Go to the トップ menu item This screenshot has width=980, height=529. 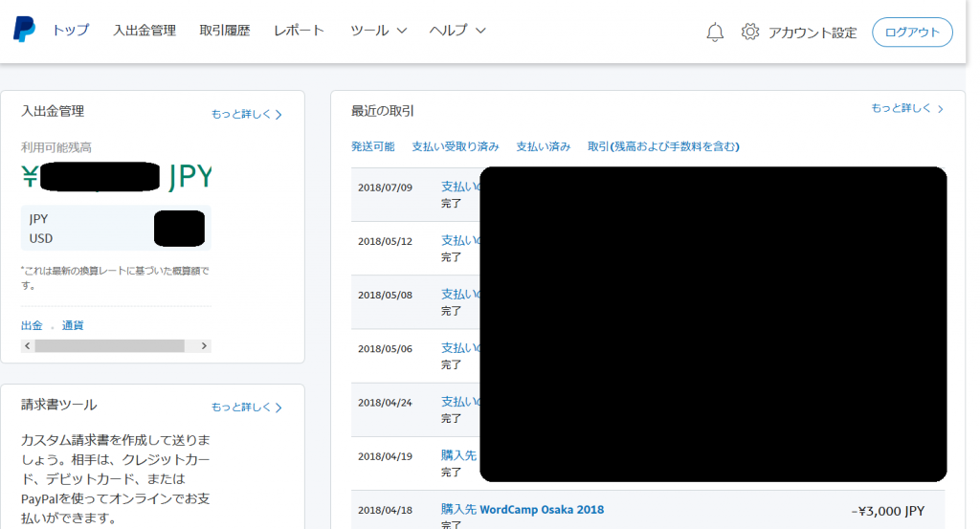[71, 31]
